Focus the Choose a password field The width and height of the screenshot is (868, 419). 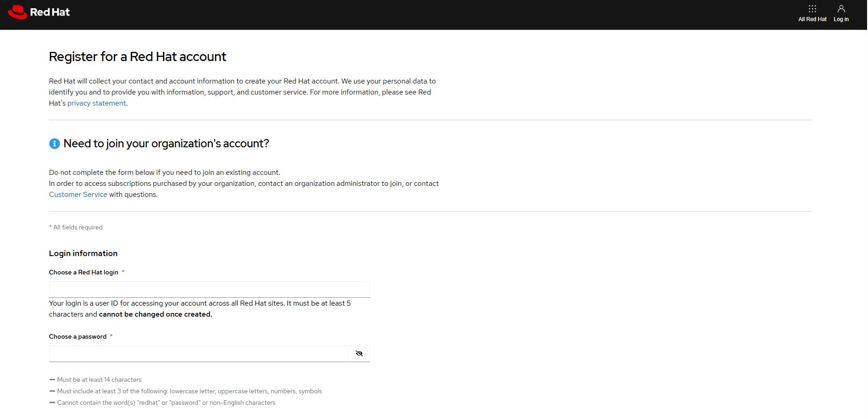pyautogui.click(x=199, y=354)
